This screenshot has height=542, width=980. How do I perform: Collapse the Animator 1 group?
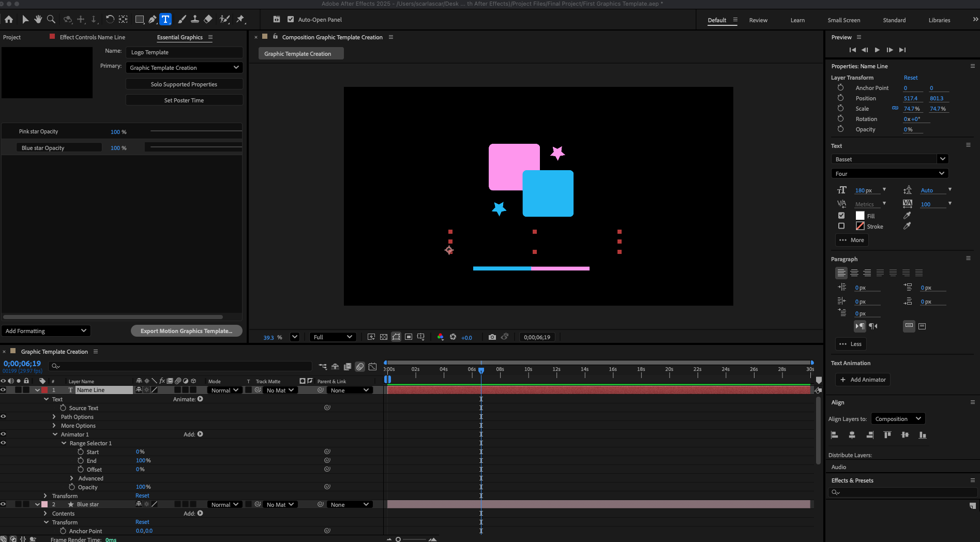click(x=54, y=434)
